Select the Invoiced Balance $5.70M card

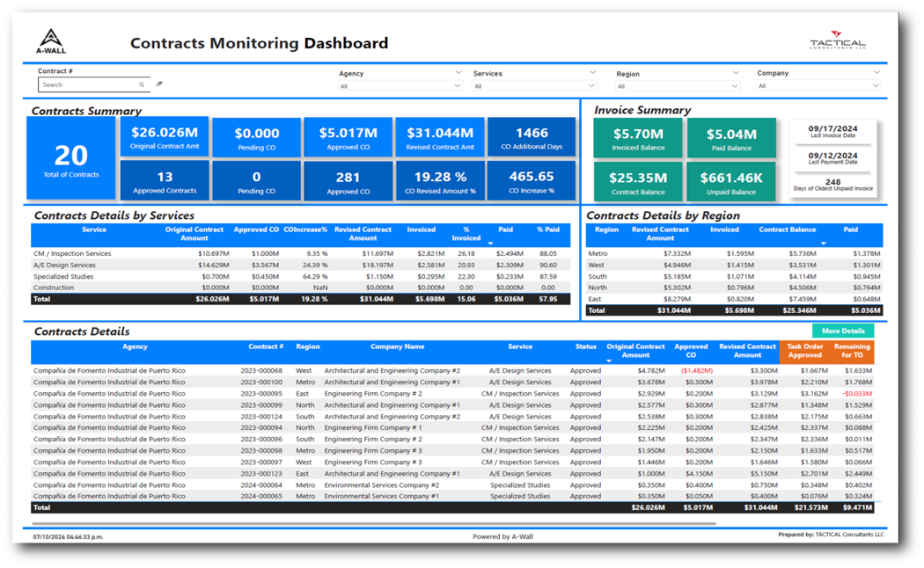point(638,139)
